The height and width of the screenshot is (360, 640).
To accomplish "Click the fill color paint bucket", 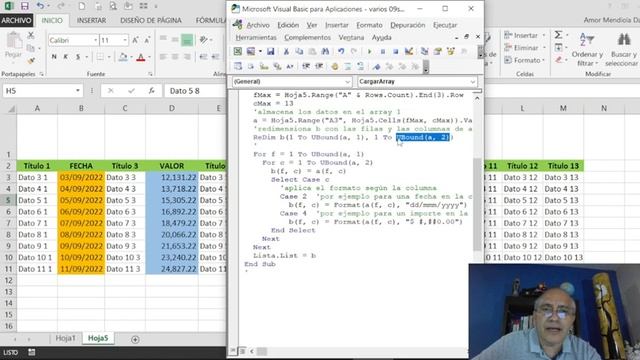I will tap(122, 57).
